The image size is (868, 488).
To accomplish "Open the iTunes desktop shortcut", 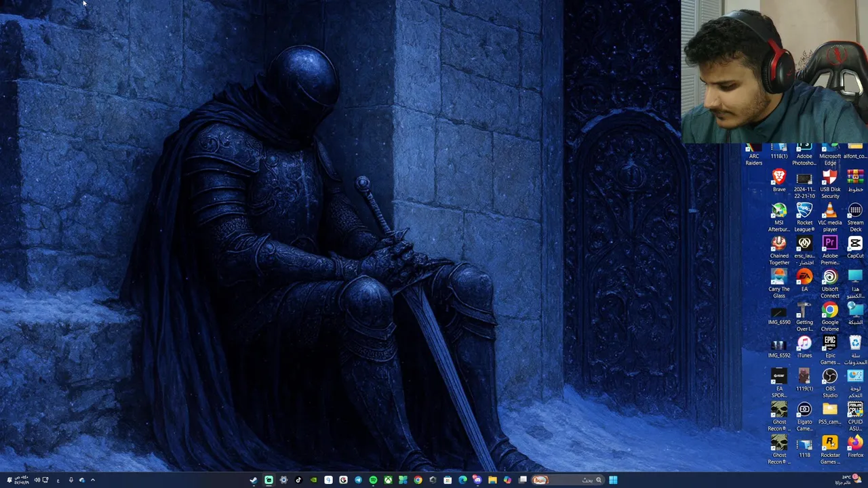I will [x=804, y=347].
